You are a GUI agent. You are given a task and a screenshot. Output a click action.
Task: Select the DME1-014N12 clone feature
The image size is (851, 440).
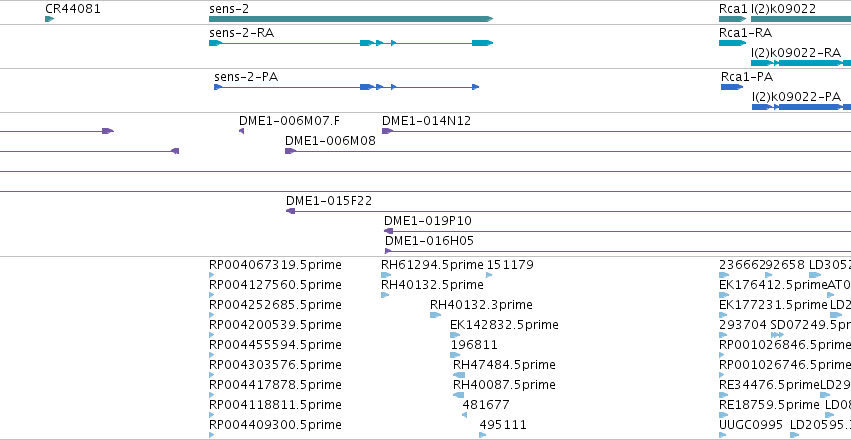coord(617,131)
